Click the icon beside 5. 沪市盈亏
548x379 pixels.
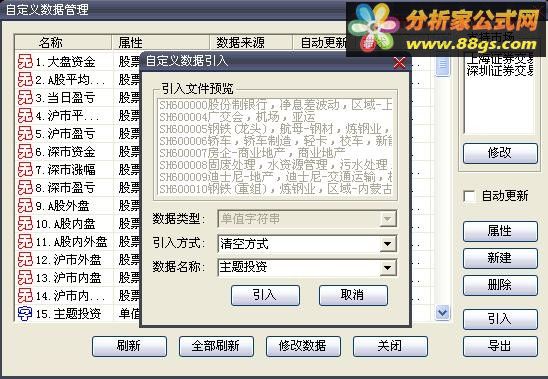tap(25, 134)
